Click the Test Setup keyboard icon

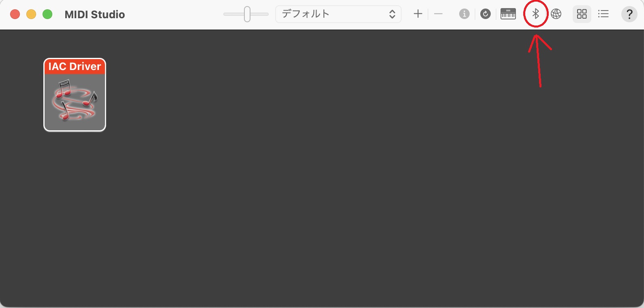[508, 14]
